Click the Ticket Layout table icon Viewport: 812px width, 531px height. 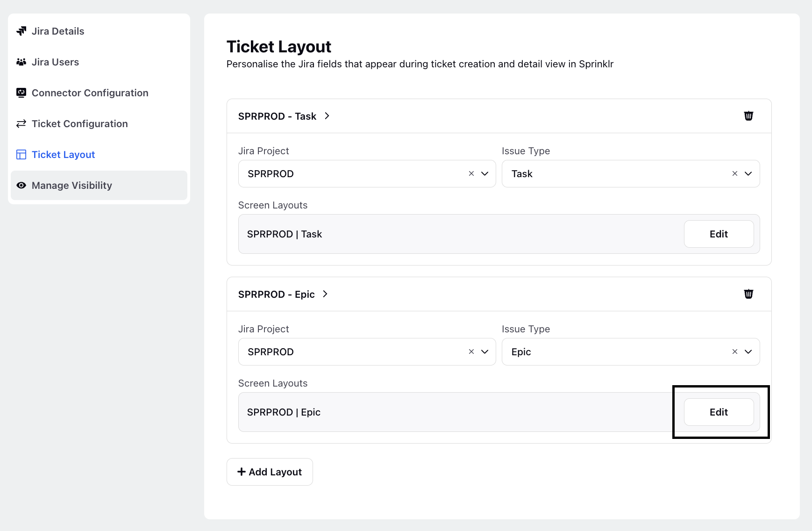click(21, 155)
